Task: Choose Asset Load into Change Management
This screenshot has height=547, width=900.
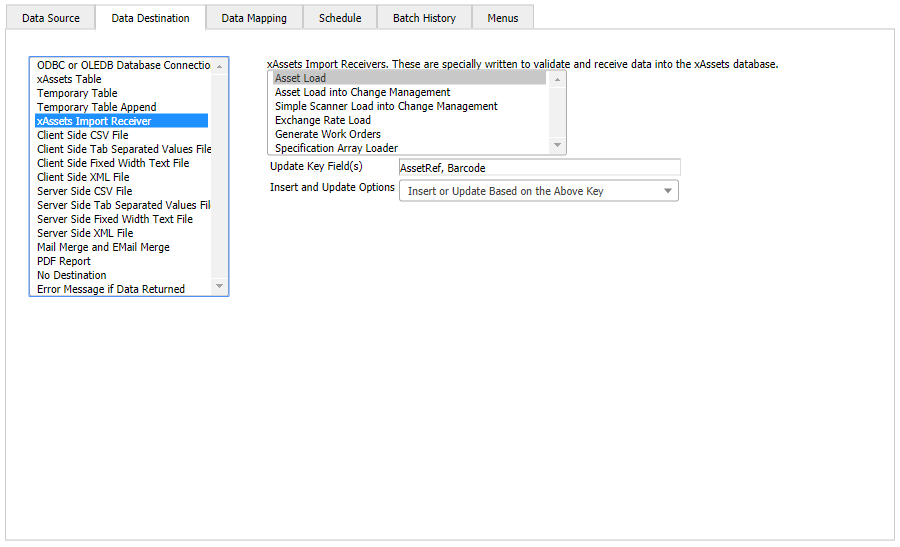Action: pyautogui.click(x=409, y=92)
